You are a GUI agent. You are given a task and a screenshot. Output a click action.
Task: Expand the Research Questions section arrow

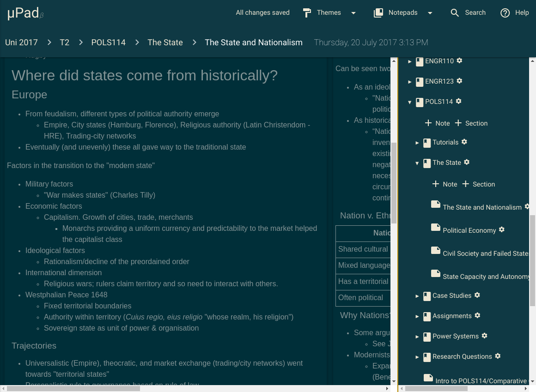(x=417, y=357)
